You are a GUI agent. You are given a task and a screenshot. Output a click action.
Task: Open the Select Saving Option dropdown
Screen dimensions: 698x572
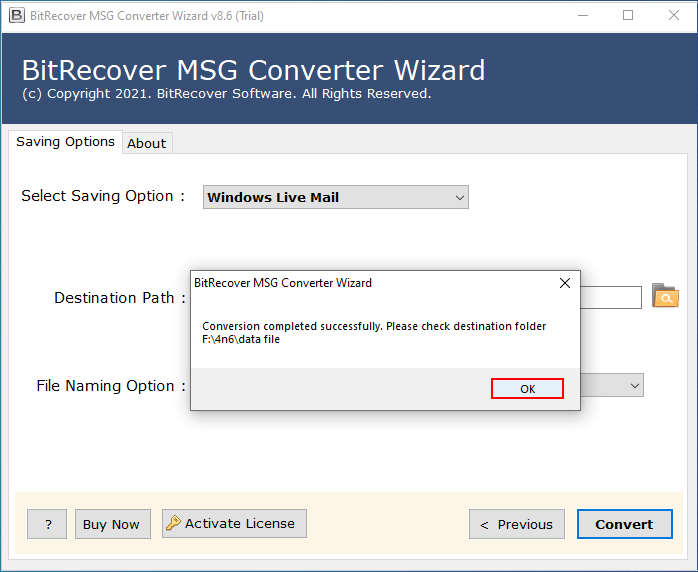pos(336,197)
